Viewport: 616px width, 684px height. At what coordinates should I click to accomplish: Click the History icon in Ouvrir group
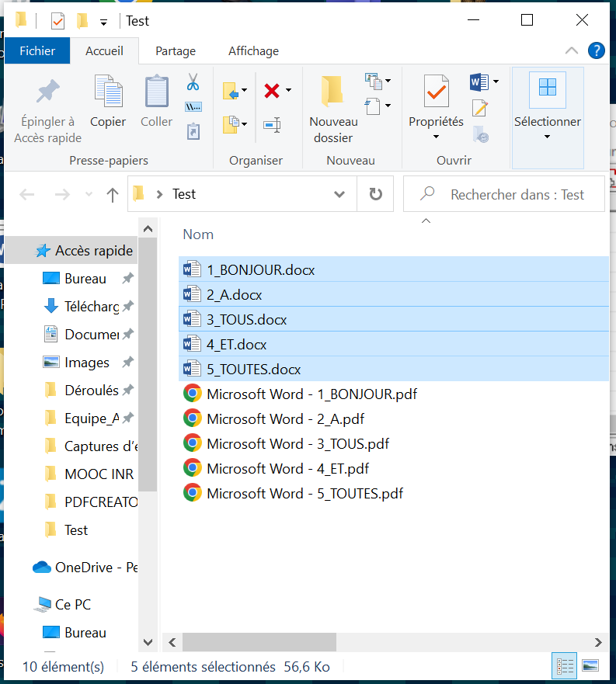(x=480, y=134)
